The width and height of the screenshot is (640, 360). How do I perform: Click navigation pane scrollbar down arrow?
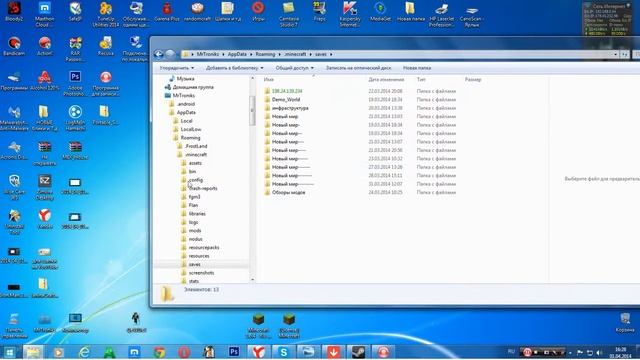pyautogui.click(x=252, y=280)
